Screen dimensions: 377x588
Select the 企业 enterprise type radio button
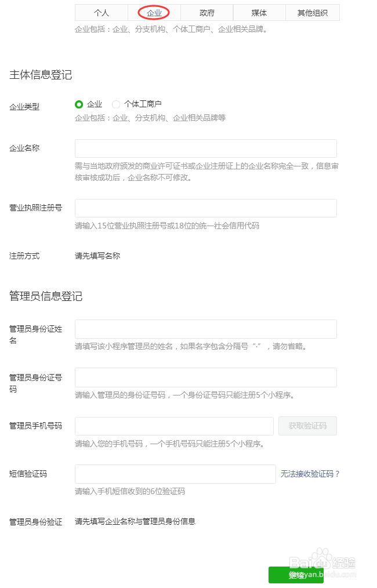pos(78,104)
